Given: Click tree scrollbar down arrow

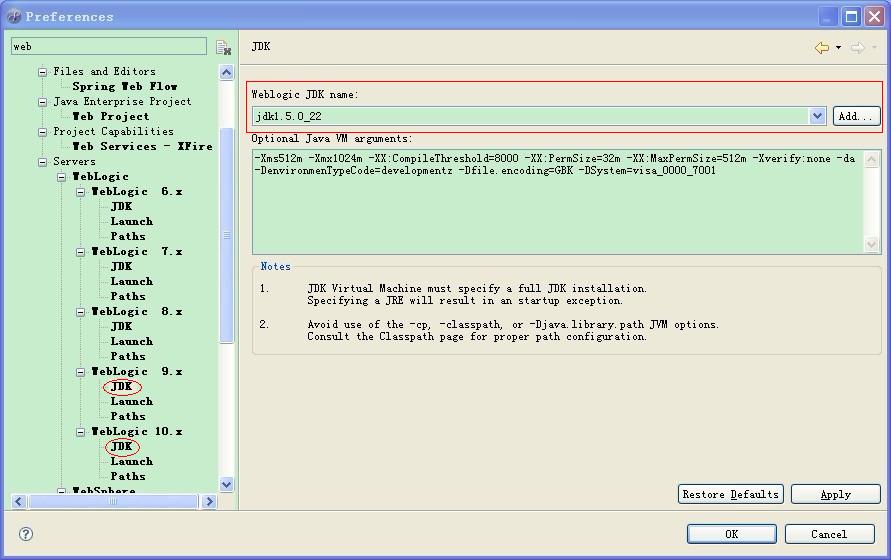Looking at the screenshot, I should pyautogui.click(x=226, y=484).
